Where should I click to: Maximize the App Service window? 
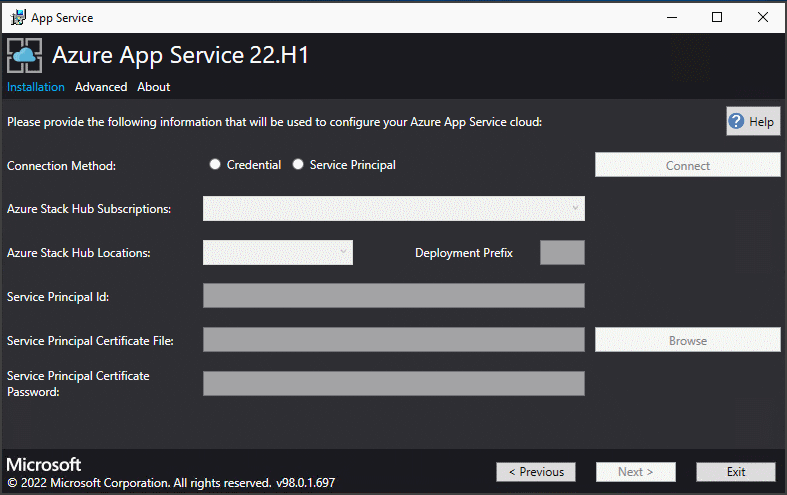pyautogui.click(x=717, y=16)
